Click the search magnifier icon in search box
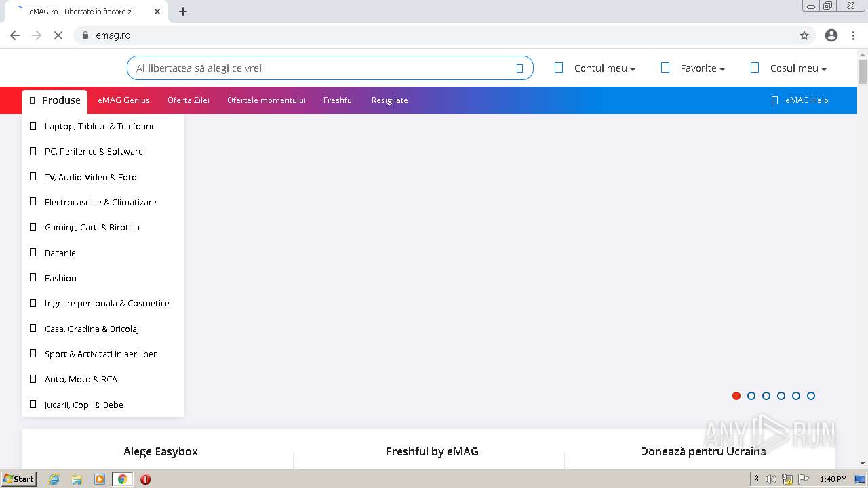This screenshot has height=488, width=868. 519,68
